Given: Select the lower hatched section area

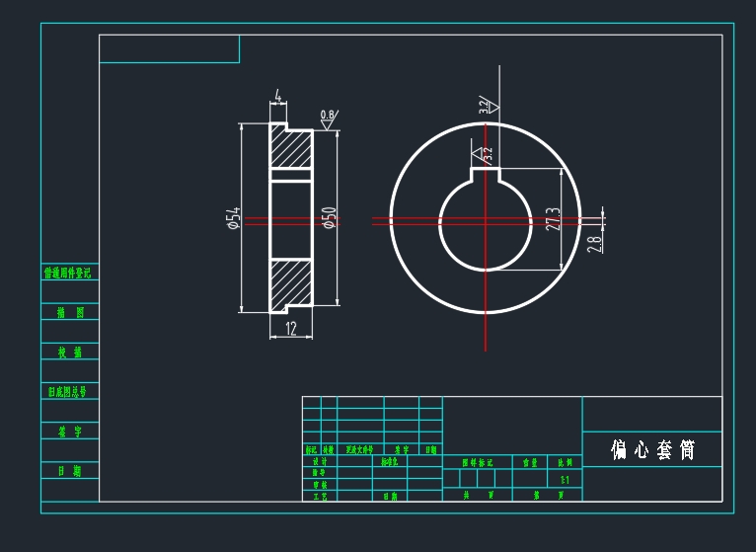Looking at the screenshot, I should tap(291, 284).
